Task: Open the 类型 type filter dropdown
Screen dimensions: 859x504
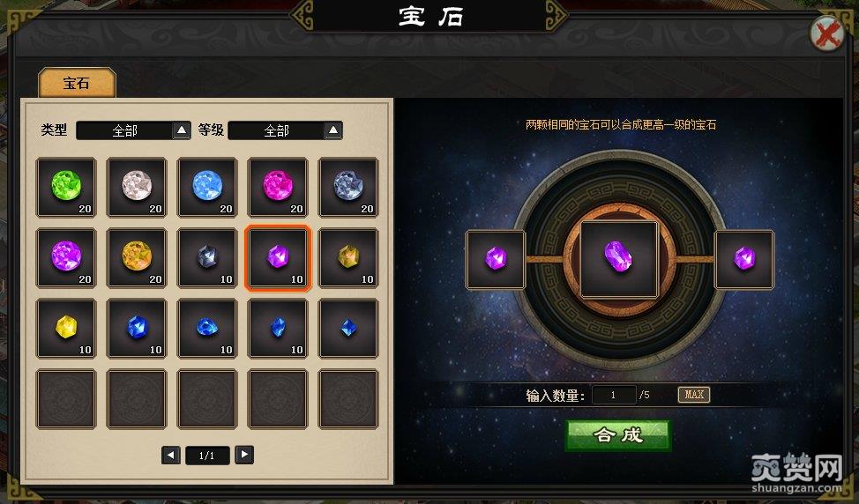Action: pyautogui.click(x=133, y=130)
